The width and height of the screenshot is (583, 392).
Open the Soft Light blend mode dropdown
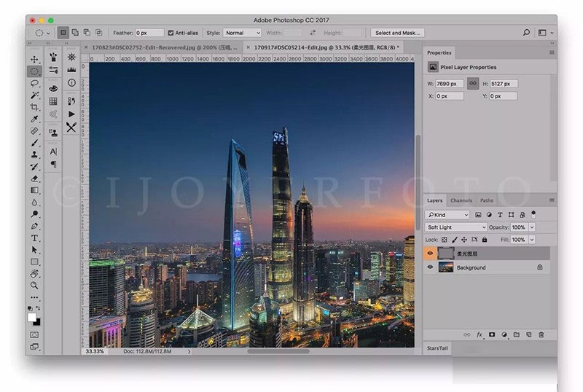pos(456,227)
